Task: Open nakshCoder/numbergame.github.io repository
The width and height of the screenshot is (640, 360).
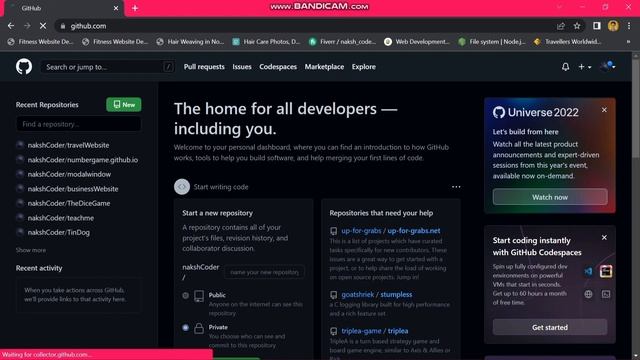Action: 82,160
